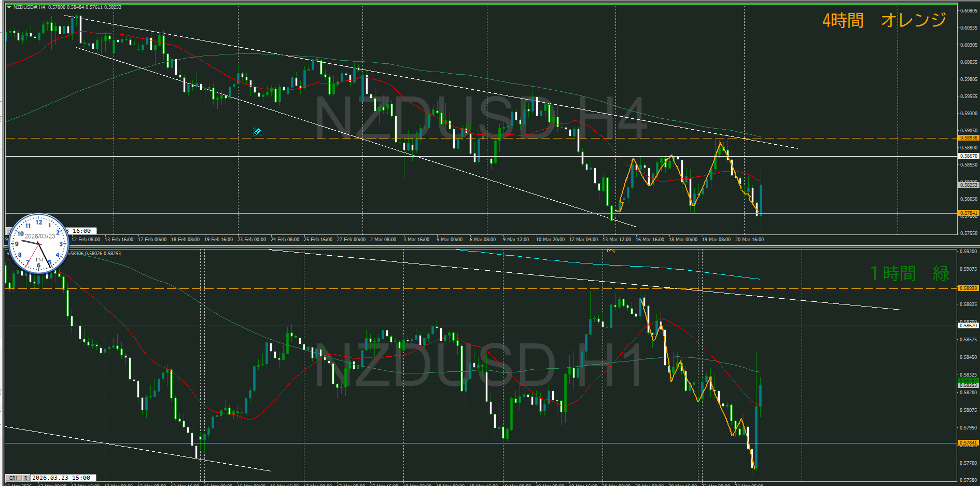Select the orange 0.57841 label on H1 axis

968,443
